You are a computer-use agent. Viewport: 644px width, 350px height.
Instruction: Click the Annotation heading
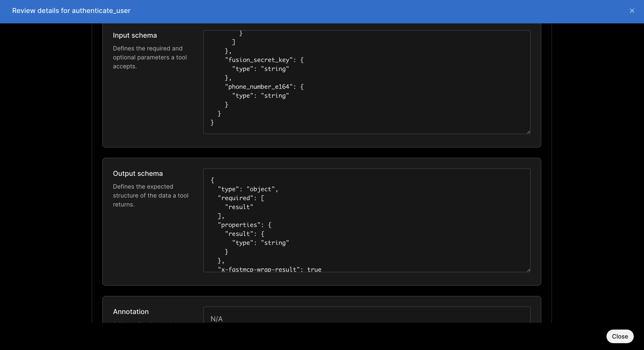pyautogui.click(x=131, y=312)
